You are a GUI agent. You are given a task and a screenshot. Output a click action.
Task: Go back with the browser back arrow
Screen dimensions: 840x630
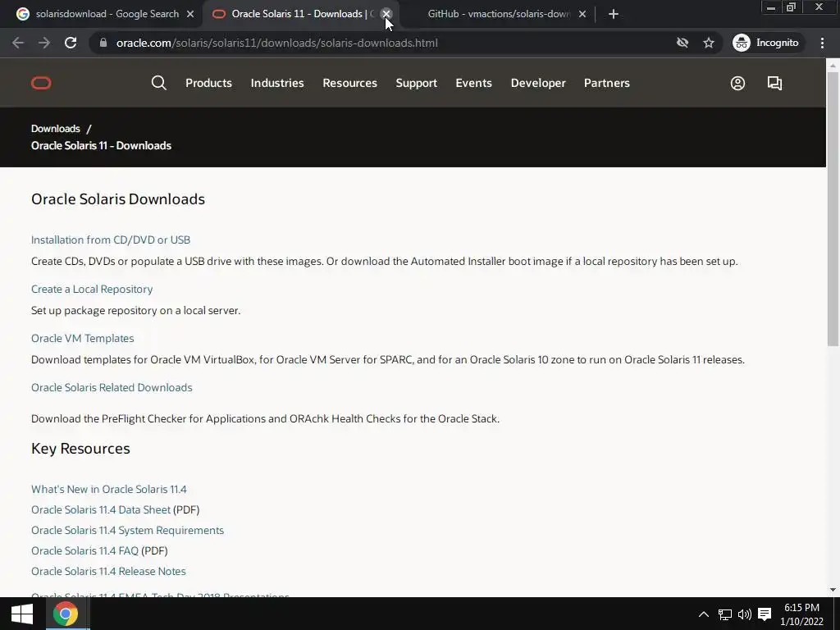tap(18, 43)
